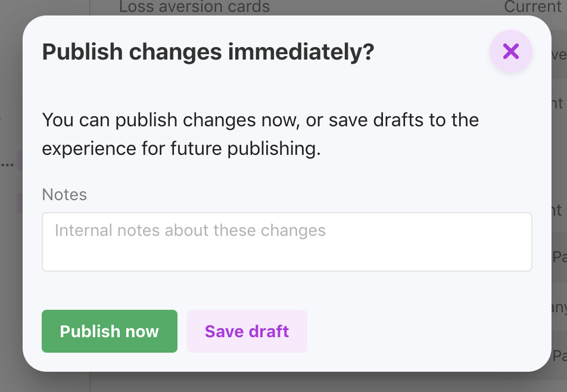Click the purple X icon
This screenshot has width=567, height=392.
point(510,51)
